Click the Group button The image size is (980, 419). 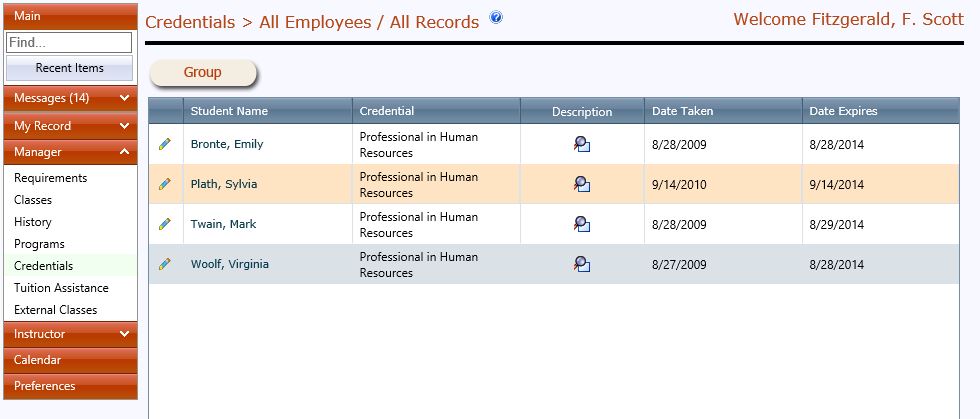tap(202, 73)
